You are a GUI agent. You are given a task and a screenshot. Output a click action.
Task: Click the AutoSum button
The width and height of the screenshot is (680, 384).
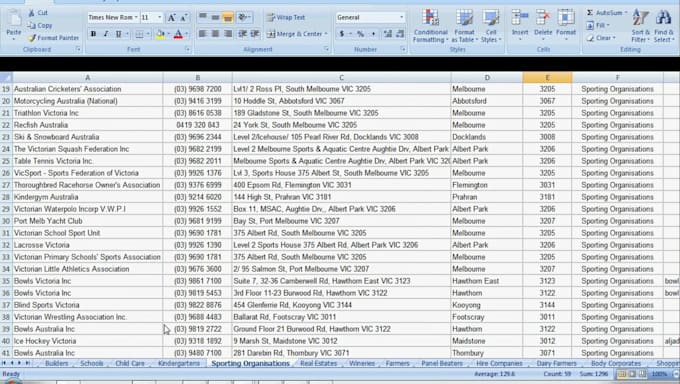(607, 13)
